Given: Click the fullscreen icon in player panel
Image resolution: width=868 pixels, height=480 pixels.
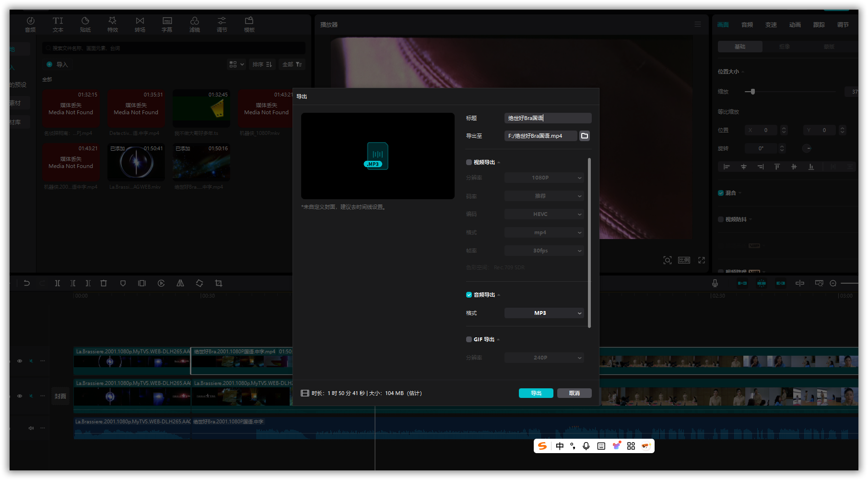Looking at the screenshot, I should [x=702, y=260].
